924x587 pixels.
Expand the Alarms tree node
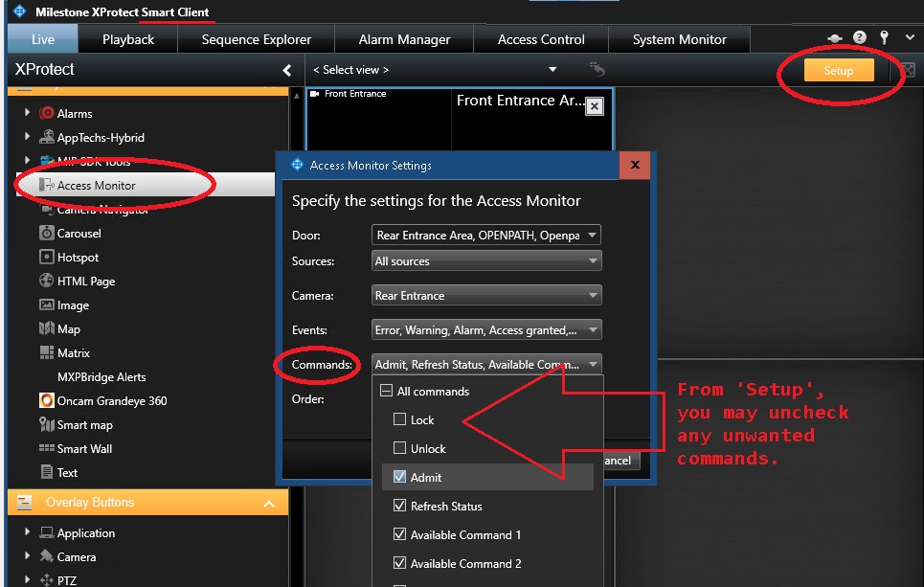tap(27, 112)
